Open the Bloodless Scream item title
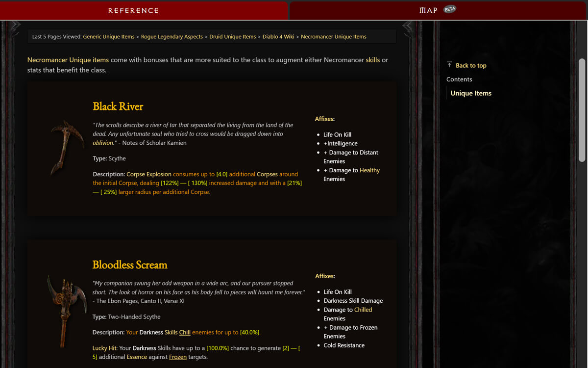Image resolution: width=588 pixels, height=368 pixels. point(130,265)
